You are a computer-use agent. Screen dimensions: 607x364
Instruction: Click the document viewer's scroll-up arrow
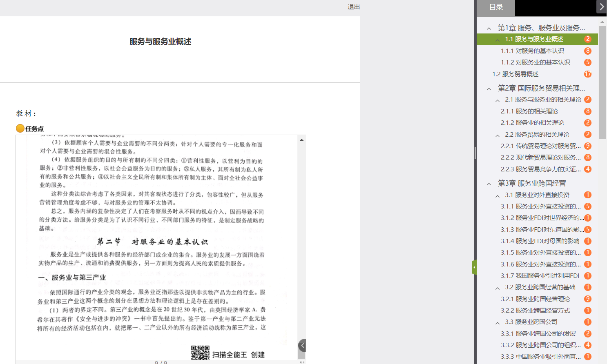pyautogui.click(x=301, y=140)
